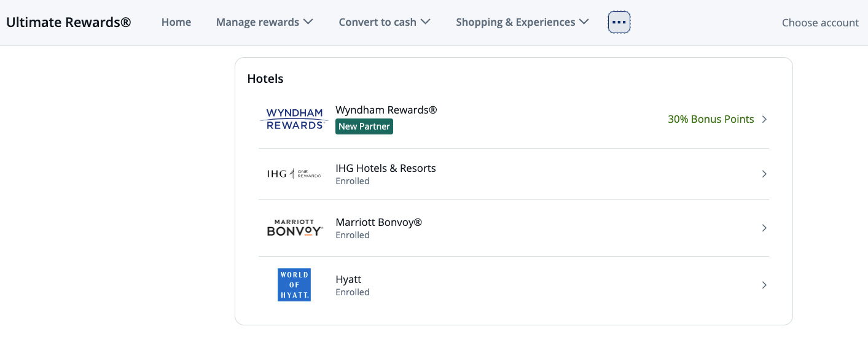
Task: Select the Hyatt partner name
Action: click(x=348, y=279)
